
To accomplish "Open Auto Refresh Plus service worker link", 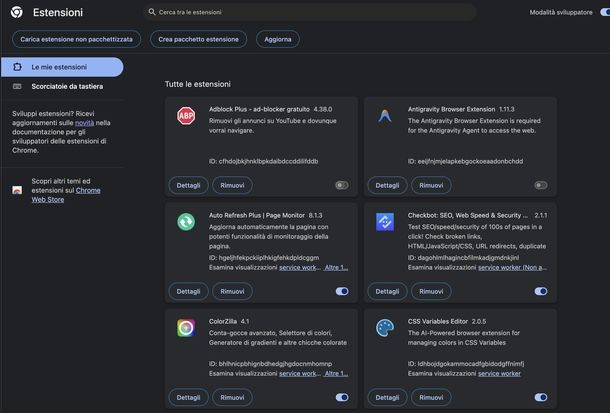I will pos(300,268).
